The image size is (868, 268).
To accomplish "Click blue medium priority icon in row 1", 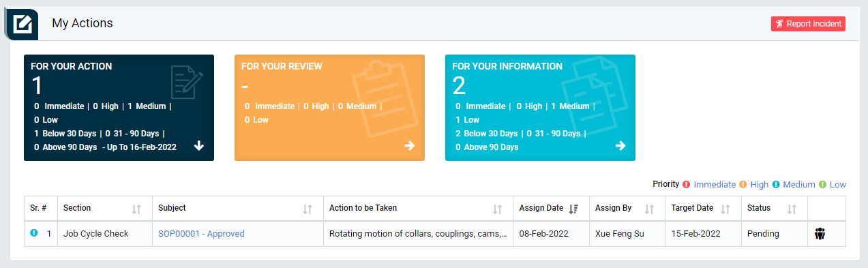I will (x=34, y=233).
